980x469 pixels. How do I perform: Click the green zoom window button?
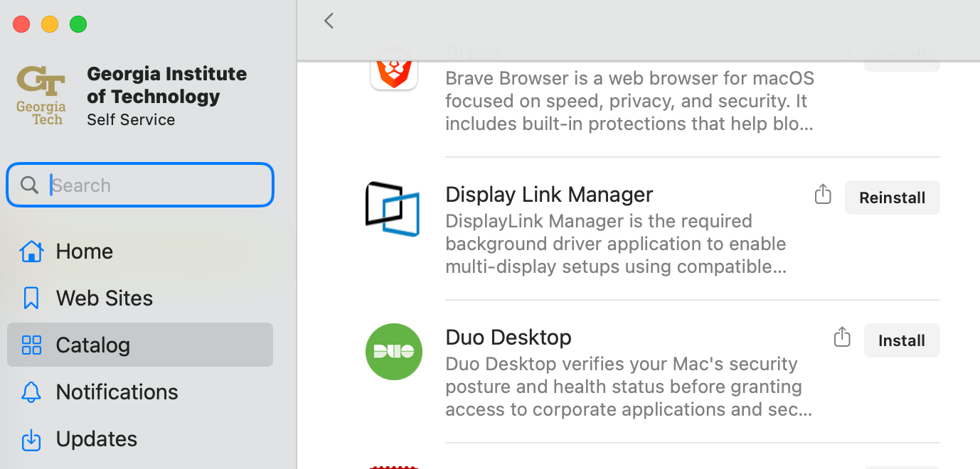[x=78, y=24]
